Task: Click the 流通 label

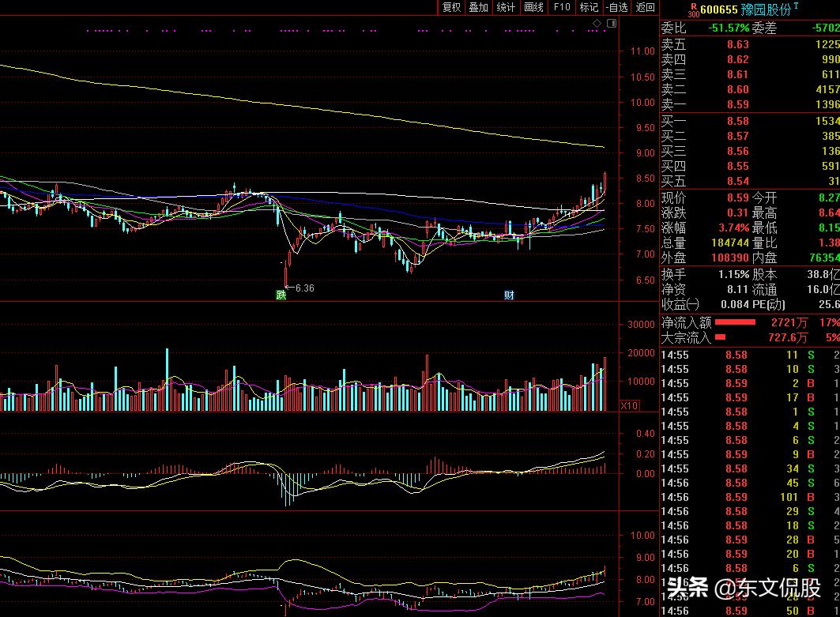Action: click(x=764, y=289)
